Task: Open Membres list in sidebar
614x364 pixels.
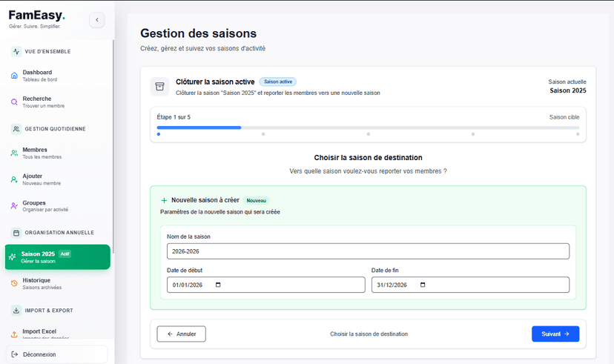Action: coord(58,153)
